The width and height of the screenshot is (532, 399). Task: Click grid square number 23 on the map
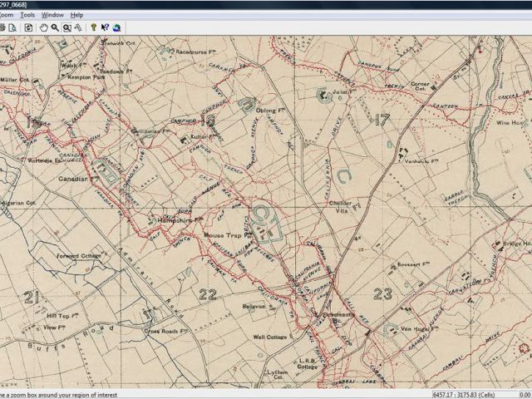tap(382, 293)
